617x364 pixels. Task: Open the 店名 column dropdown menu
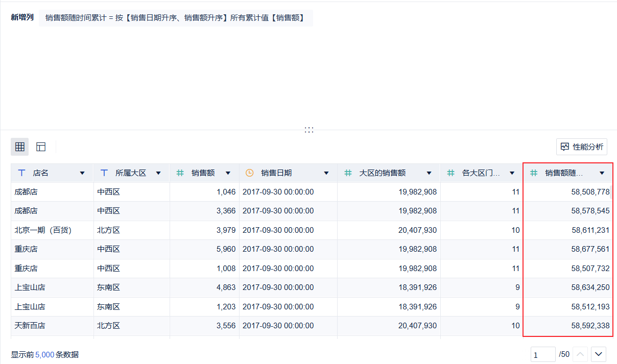coord(82,173)
